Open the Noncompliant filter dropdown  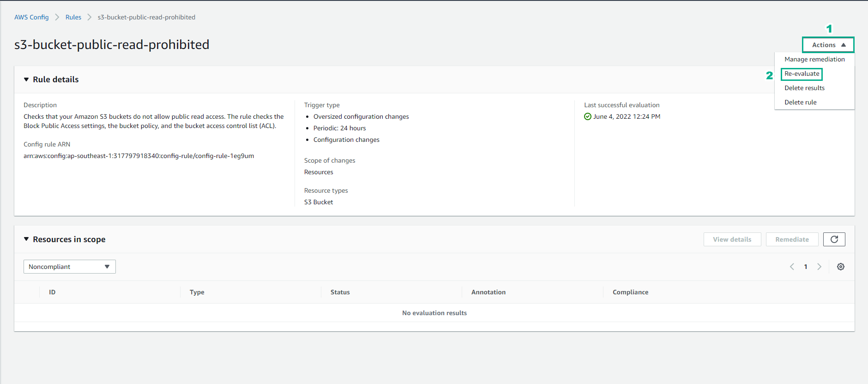(69, 267)
